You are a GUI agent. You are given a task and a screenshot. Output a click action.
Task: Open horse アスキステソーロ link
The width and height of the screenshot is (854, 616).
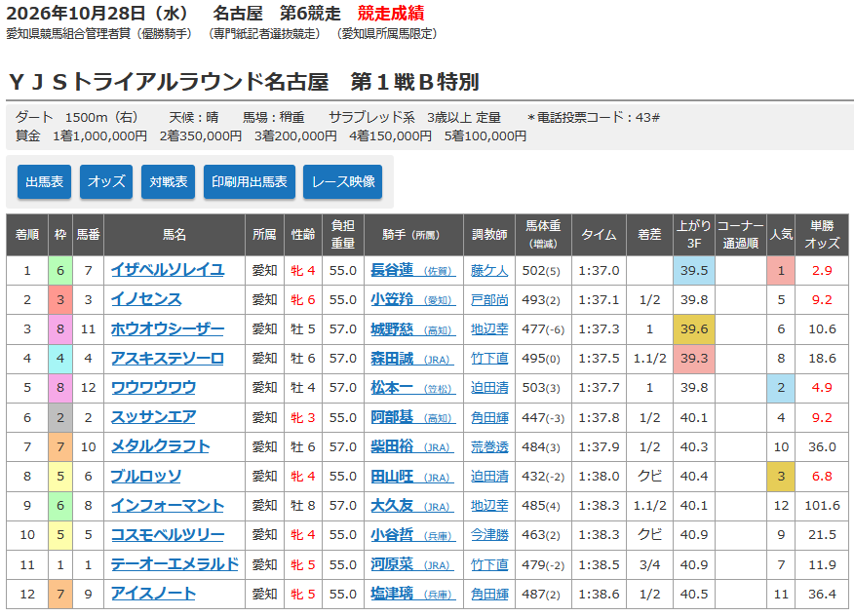pos(168,359)
